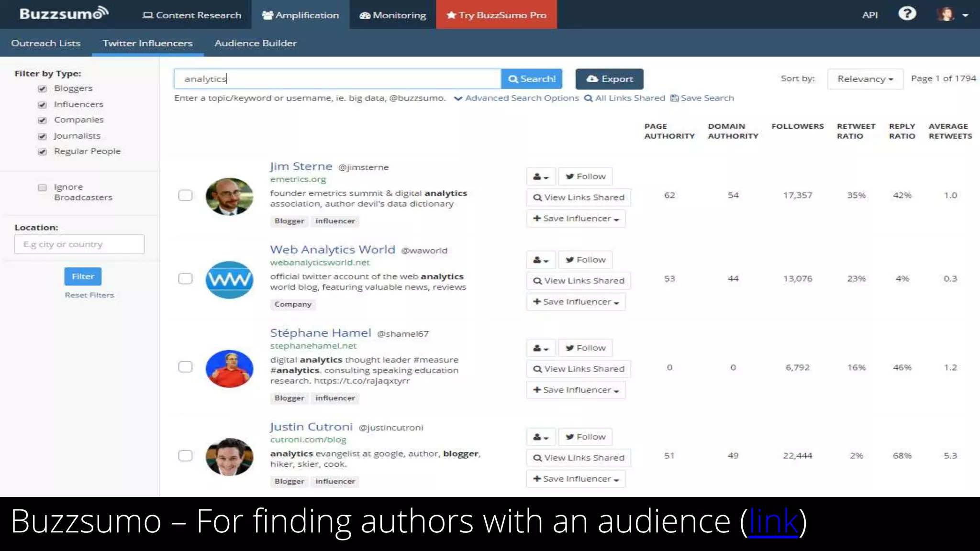Viewport: 980px width, 551px height.
Task: Click Reset Filters link
Action: pyautogui.click(x=89, y=295)
